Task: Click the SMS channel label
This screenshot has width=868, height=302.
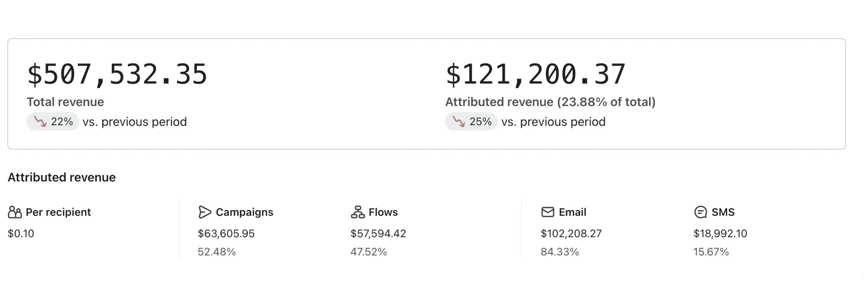Action: pos(723,212)
